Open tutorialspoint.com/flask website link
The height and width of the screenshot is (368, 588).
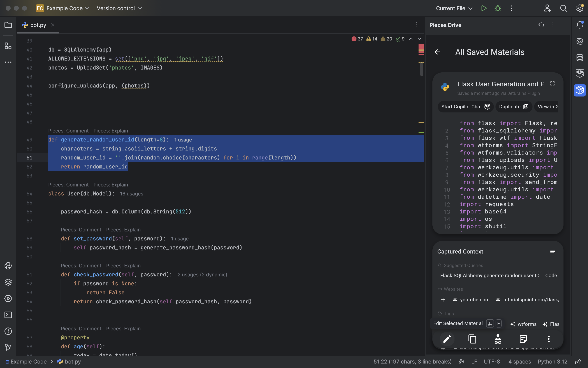click(x=527, y=300)
